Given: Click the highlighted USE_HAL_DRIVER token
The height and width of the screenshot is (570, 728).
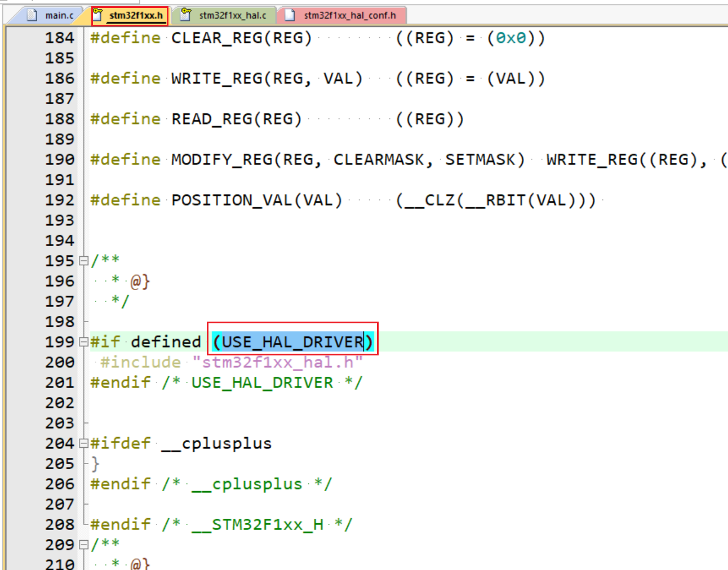Looking at the screenshot, I should pyautogui.click(x=291, y=340).
